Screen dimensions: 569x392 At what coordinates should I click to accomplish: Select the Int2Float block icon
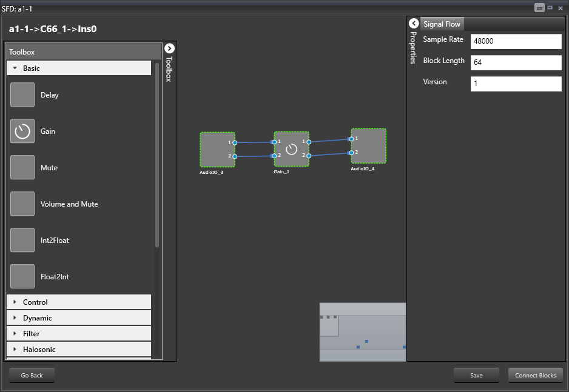click(x=22, y=240)
